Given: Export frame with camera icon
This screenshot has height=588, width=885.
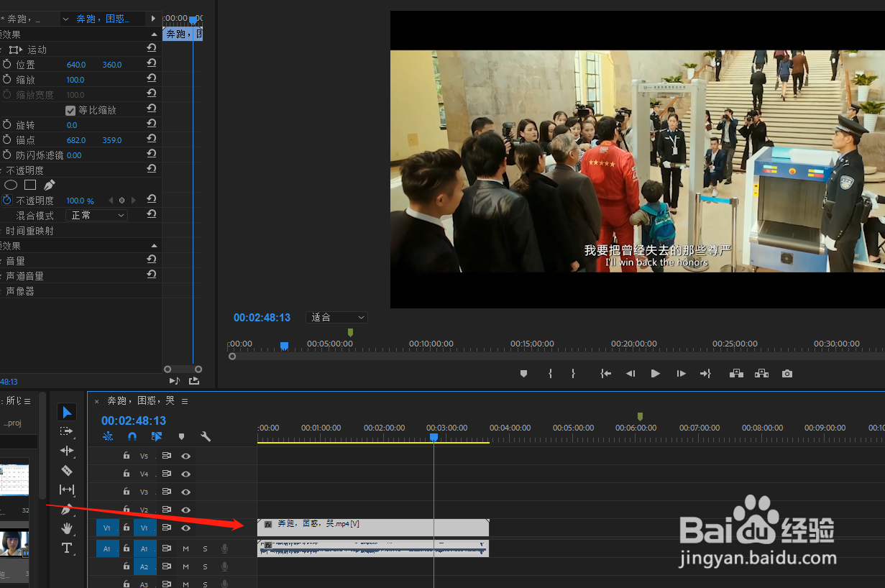Looking at the screenshot, I should [787, 374].
